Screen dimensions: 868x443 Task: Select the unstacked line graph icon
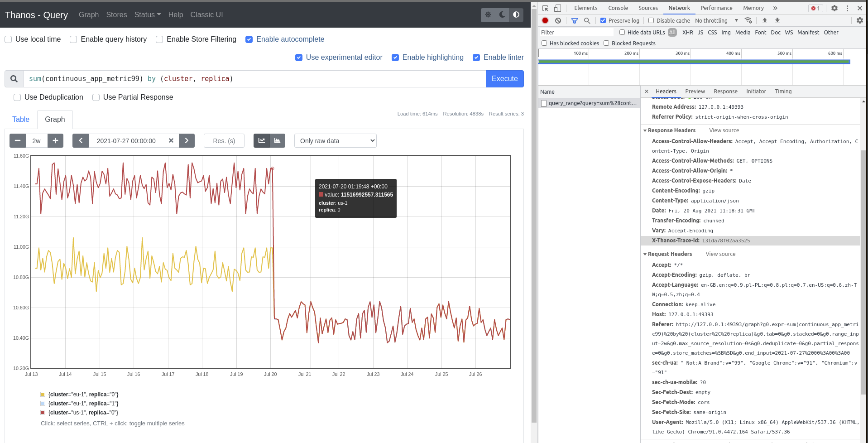262,141
